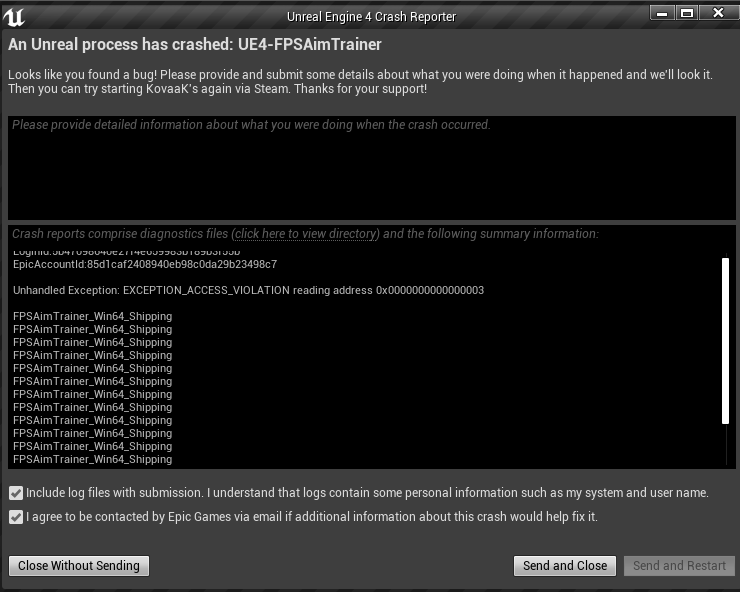
Task: Open the crash diagnostics directory link
Action: click(305, 234)
